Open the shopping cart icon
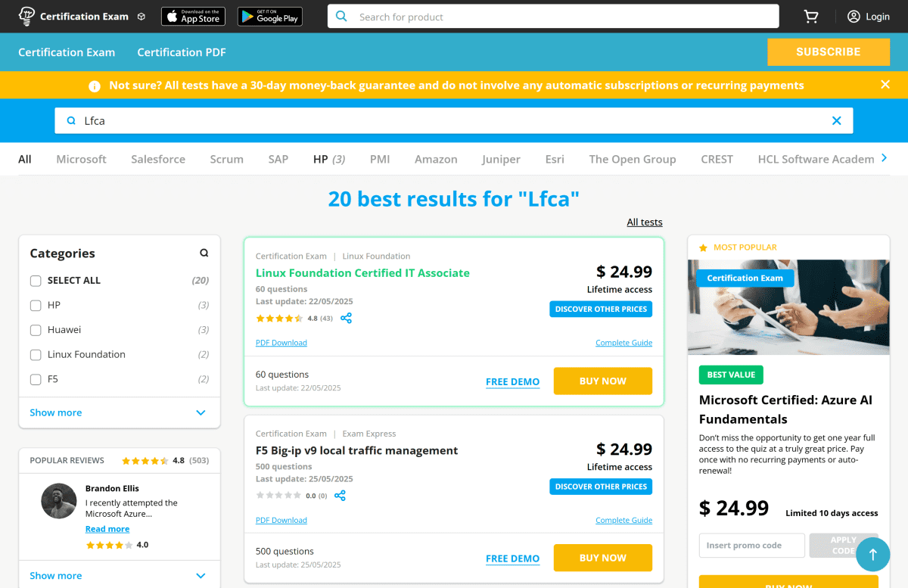 [x=811, y=17]
